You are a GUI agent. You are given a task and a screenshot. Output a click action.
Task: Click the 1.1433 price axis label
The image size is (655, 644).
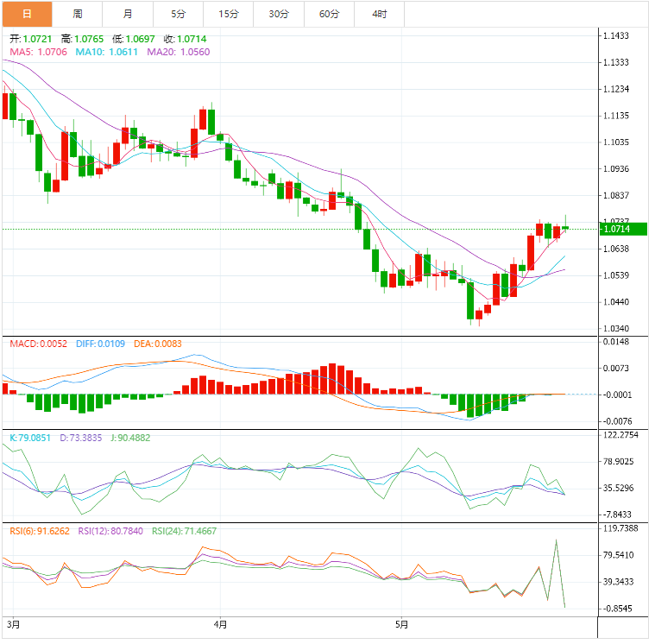point(615,35)
